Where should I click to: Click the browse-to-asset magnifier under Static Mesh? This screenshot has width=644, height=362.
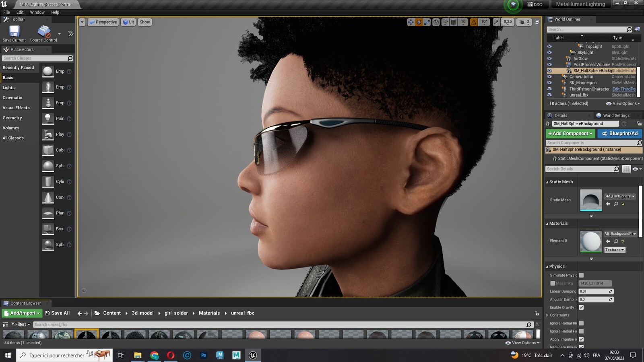pos(616,204)
